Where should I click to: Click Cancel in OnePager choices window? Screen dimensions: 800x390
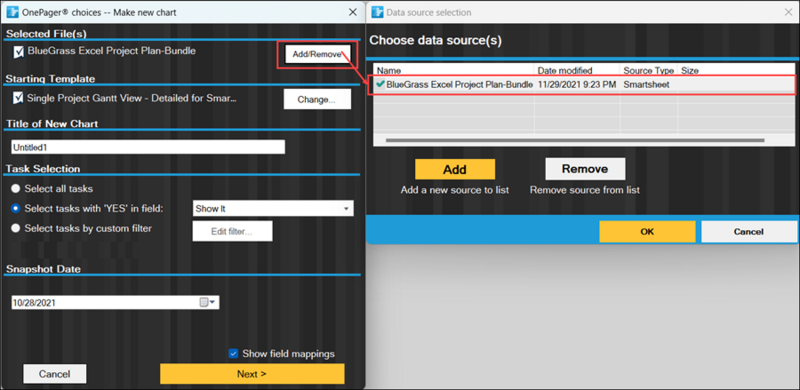coord(55,374)
